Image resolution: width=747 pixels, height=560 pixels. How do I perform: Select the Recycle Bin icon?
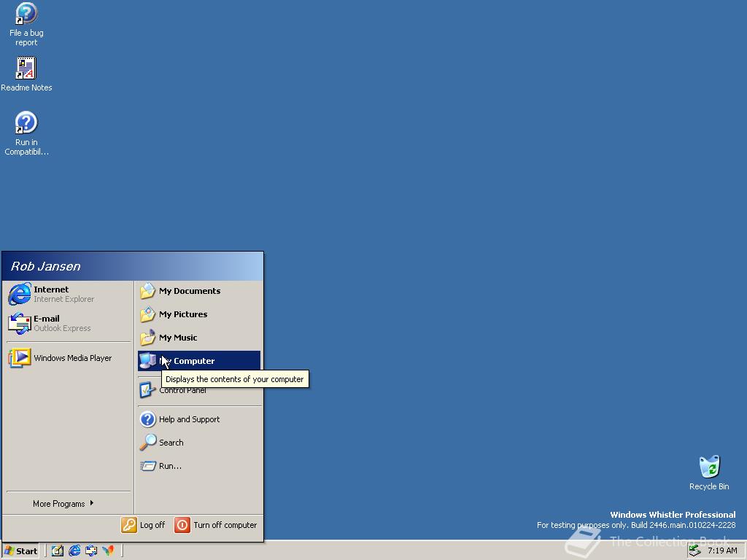tap(709, 472)
